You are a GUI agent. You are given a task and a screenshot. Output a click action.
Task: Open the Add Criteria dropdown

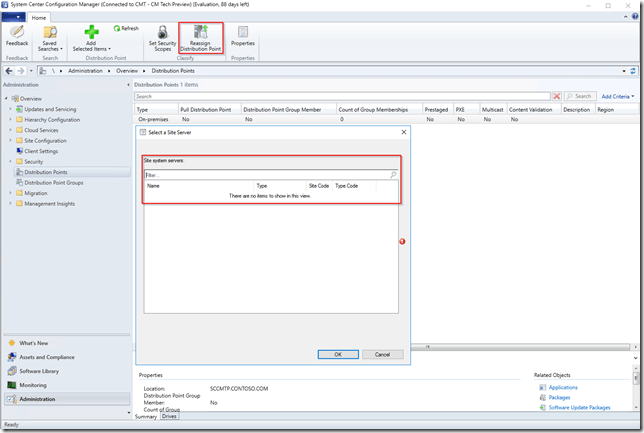(x=618, y=96)
